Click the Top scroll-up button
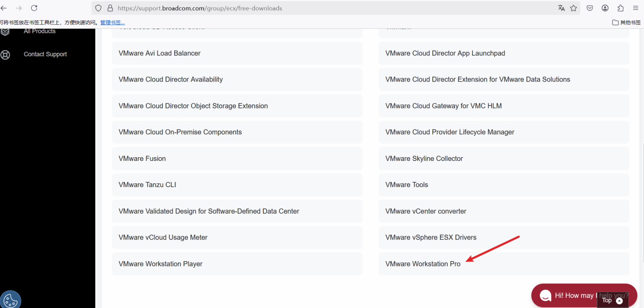The width and height of the screenshot is (644, 308). click(x=613, y=301)
